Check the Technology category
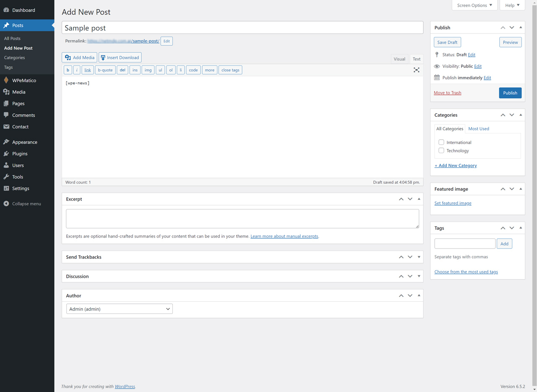 click(x=441, y=150)
